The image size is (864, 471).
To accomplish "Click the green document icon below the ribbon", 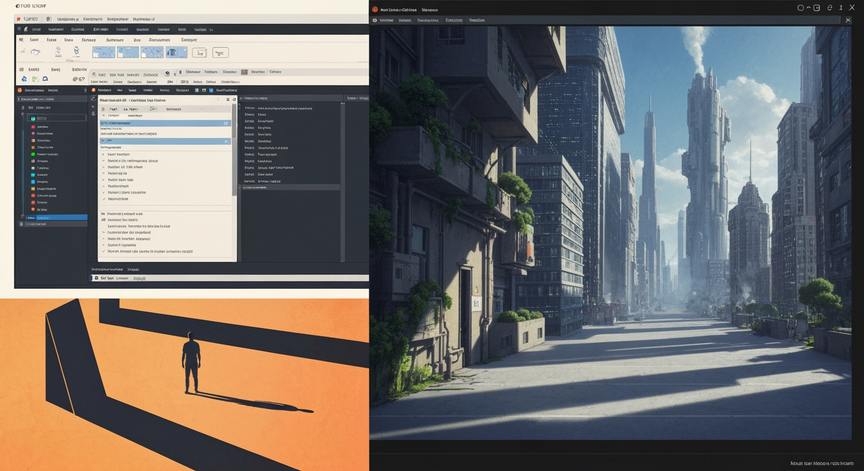I will [35, 79].
